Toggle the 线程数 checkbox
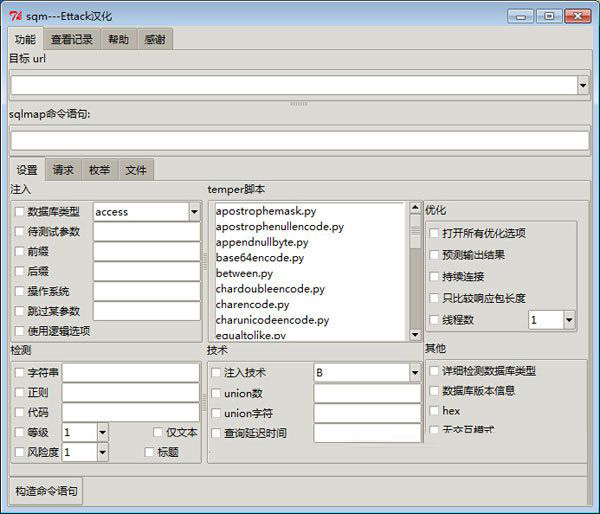The width and height of the screenshot is (600, 514). pyautogui.click(x=434, y=320)
